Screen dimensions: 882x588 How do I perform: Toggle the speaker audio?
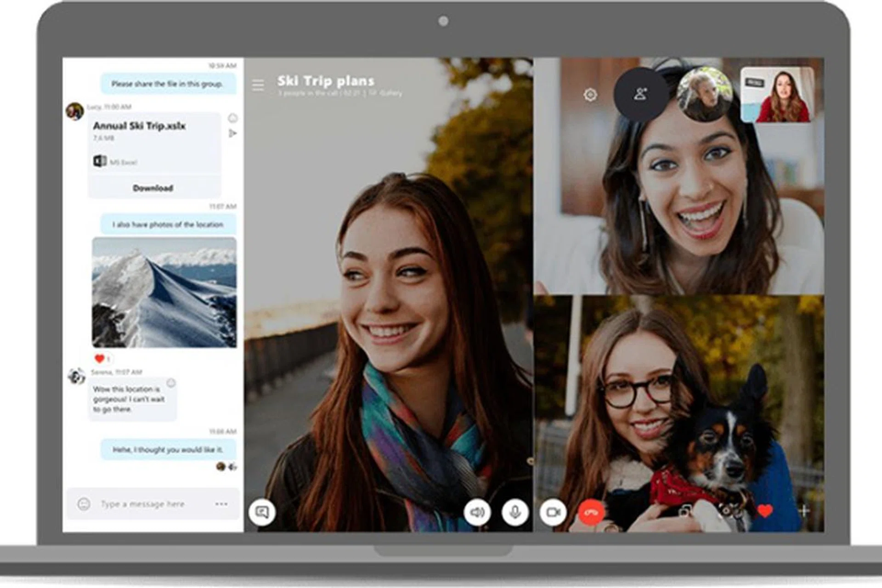coord(477,511)
